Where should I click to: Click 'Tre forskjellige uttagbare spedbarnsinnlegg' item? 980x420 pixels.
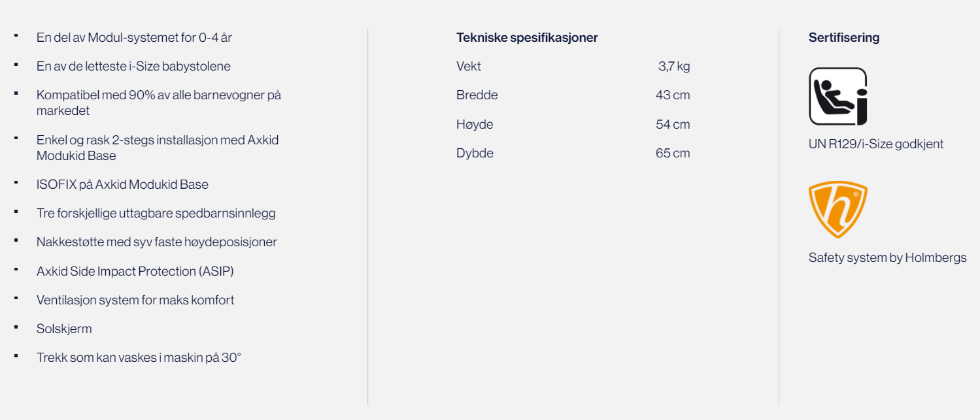pyautogui.click(x=156, y=213)
